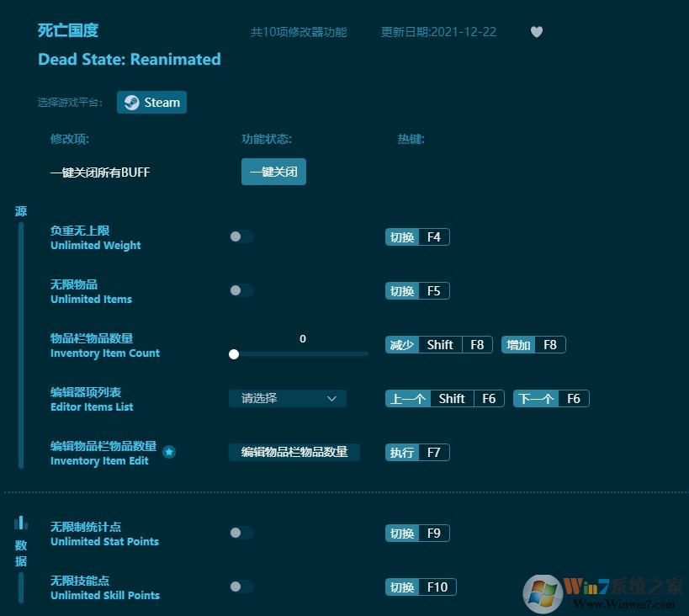Click the 一键关闭 button

coord(273,172)
